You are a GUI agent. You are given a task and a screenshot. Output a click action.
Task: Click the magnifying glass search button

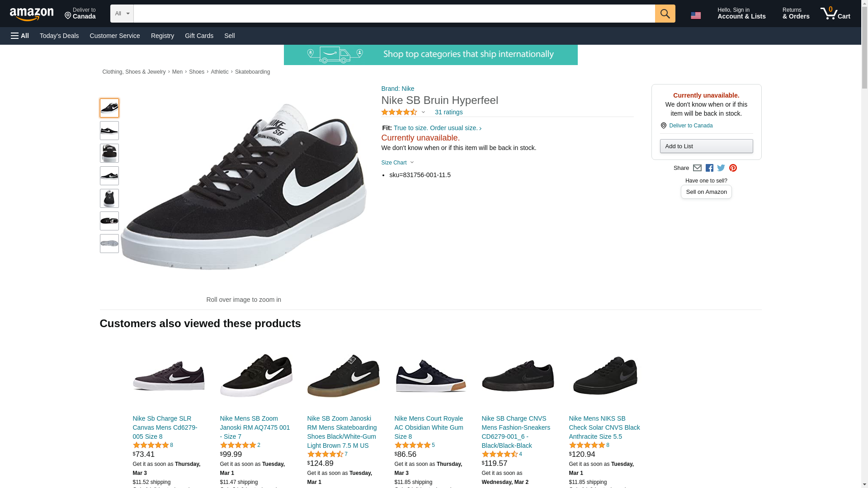665,14
